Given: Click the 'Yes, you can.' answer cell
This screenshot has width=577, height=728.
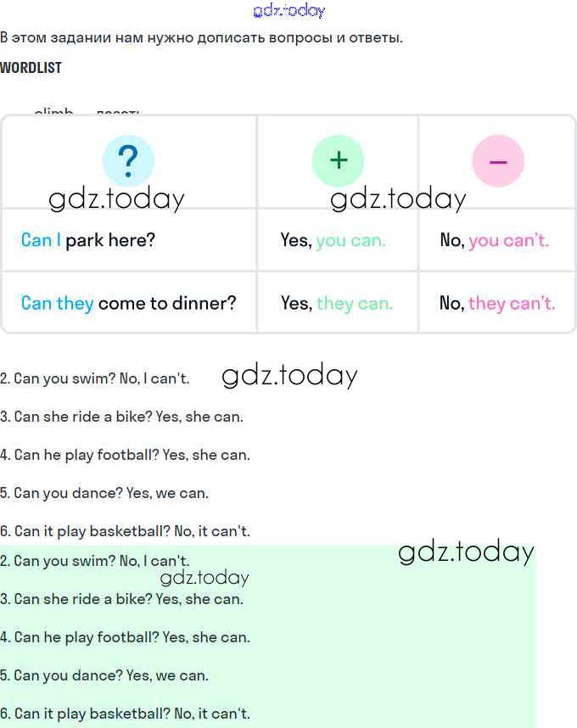Looking at the screenshot, I should coord(333,240).
